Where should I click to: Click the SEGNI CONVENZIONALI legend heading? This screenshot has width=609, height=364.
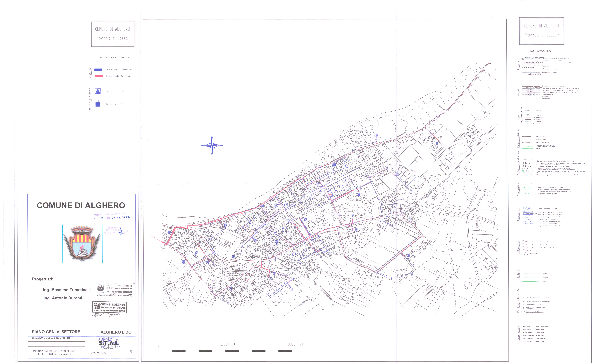[541, 51]
